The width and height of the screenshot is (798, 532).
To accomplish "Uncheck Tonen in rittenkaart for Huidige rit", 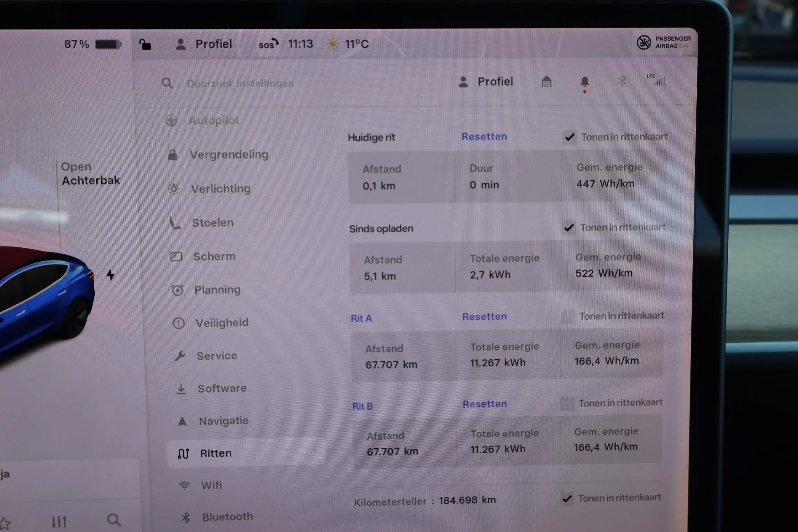I will click(x=569, y=137).
